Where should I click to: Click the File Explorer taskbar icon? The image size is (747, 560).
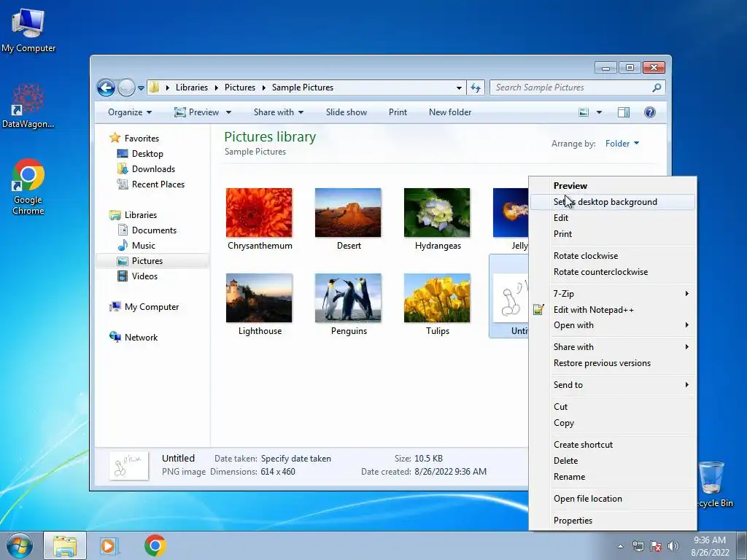coord(65,545)
